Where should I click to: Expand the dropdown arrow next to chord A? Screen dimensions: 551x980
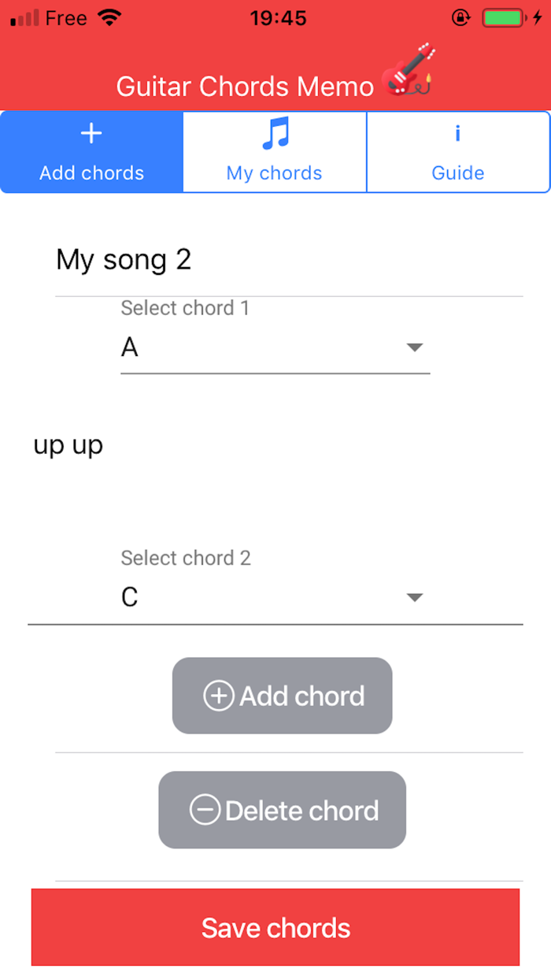(415, 347)
